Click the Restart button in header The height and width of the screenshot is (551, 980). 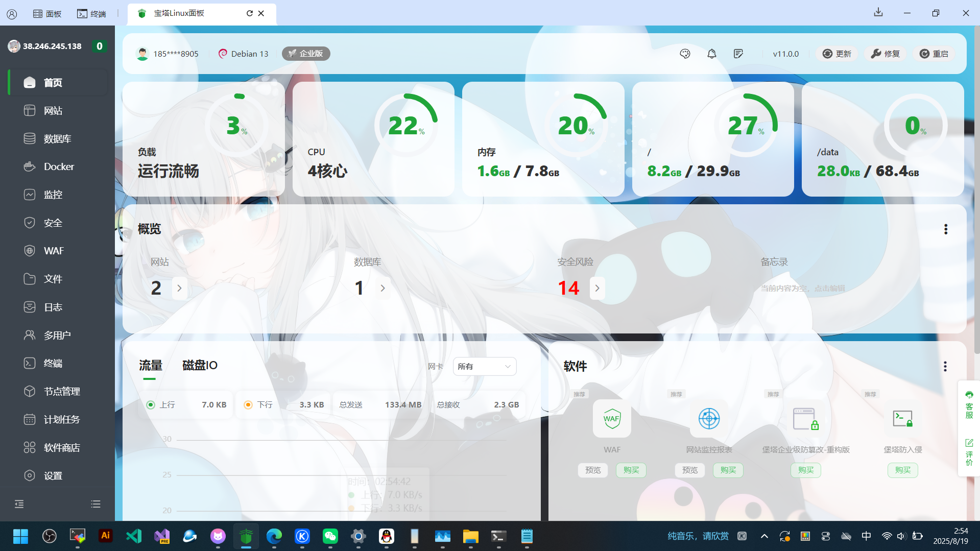[x=934, y=54]
